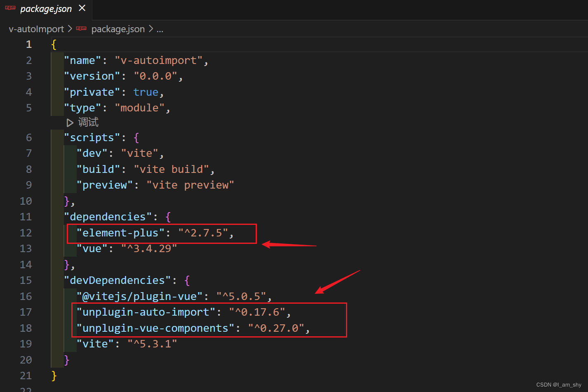This screenshot has width=588, height=392.
Task: Click the "^0.27.0" version string
Action: (276, 328)
